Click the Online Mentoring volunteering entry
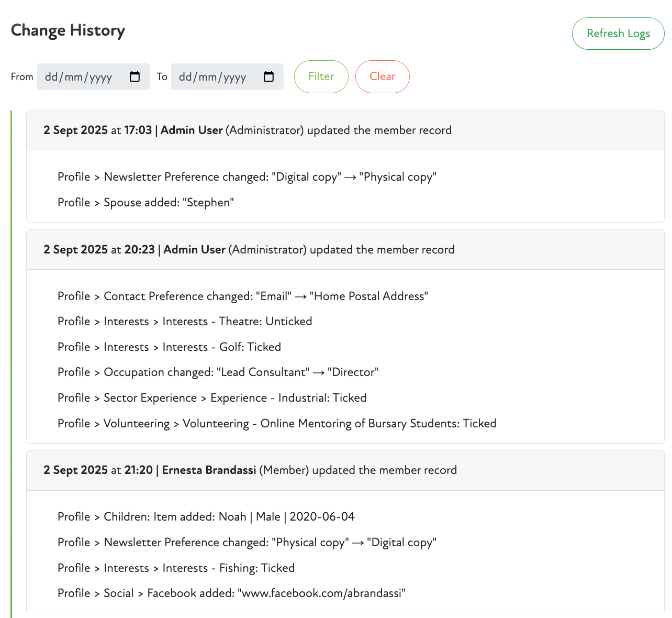The width and height of the screenshot is (672, 618). [276, 424]
